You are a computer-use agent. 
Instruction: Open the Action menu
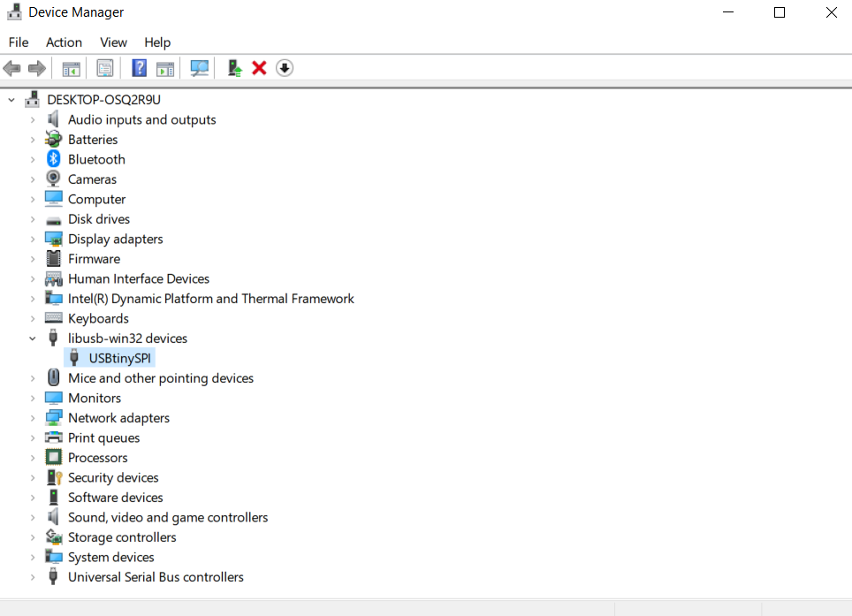click(65, 42)
